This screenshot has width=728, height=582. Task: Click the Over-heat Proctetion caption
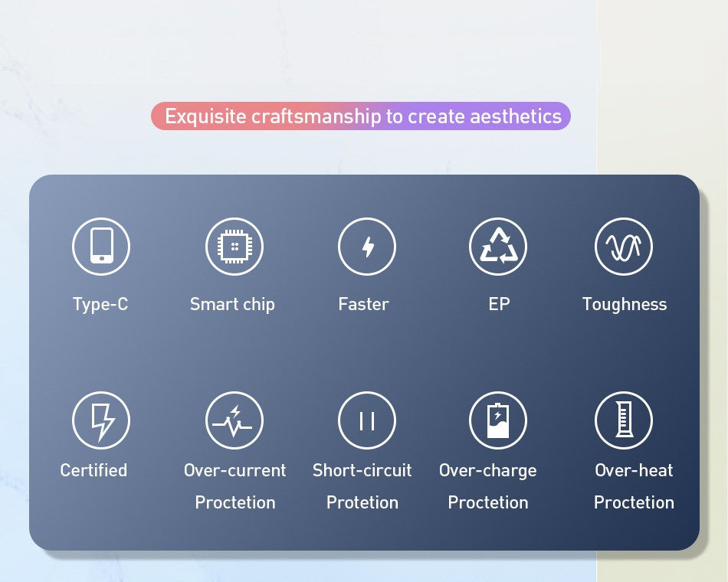coord(634,486)
